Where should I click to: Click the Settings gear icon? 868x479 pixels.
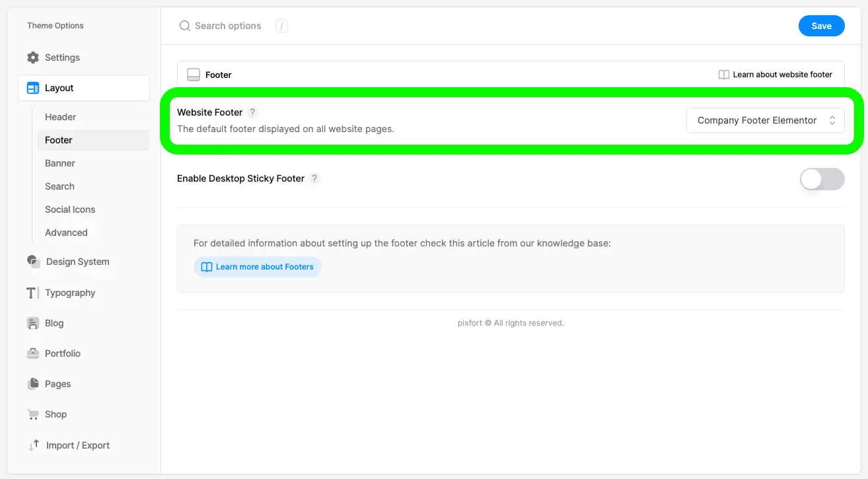click(33, 57)
